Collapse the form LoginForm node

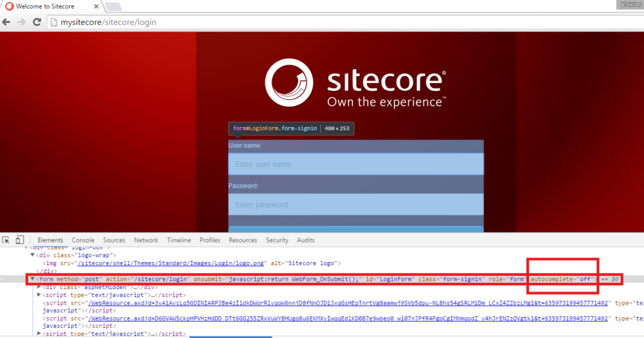33,279
